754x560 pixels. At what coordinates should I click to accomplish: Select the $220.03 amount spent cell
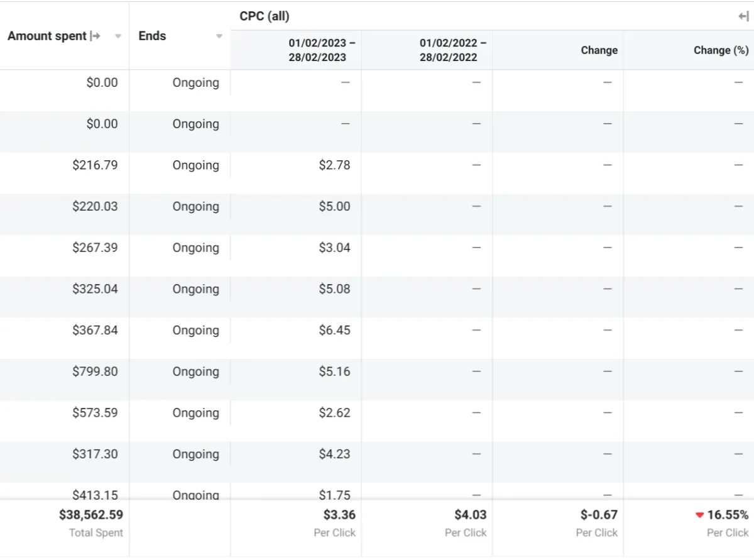pyautogui.click(x=95, y=207)
